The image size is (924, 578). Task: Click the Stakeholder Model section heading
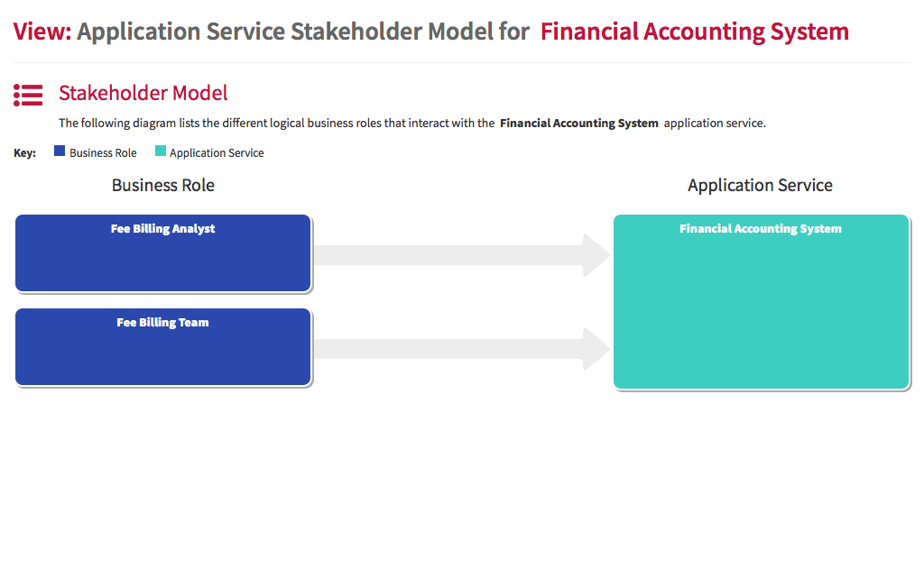143,93
